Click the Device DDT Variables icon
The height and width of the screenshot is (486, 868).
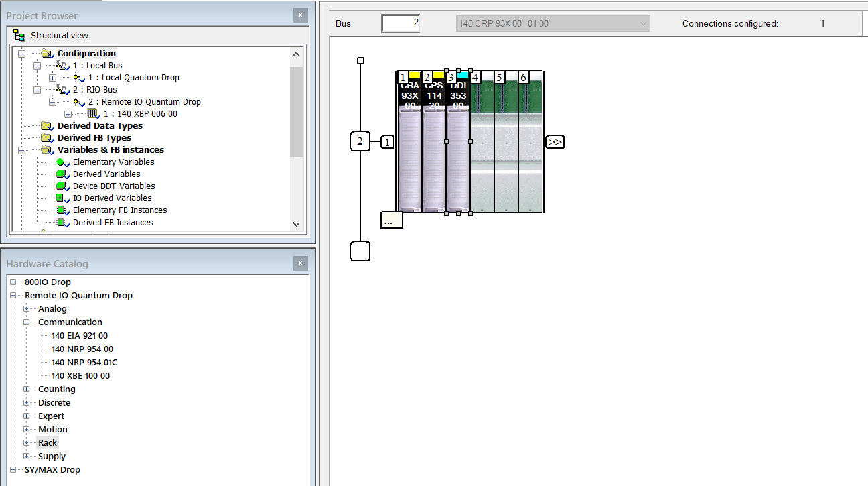coord(62,186)
